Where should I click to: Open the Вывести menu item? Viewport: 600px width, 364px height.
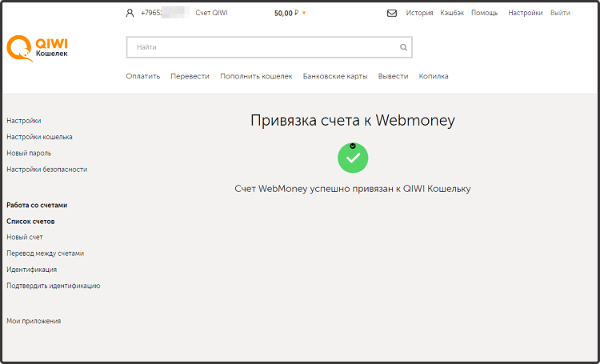point(393,77)
